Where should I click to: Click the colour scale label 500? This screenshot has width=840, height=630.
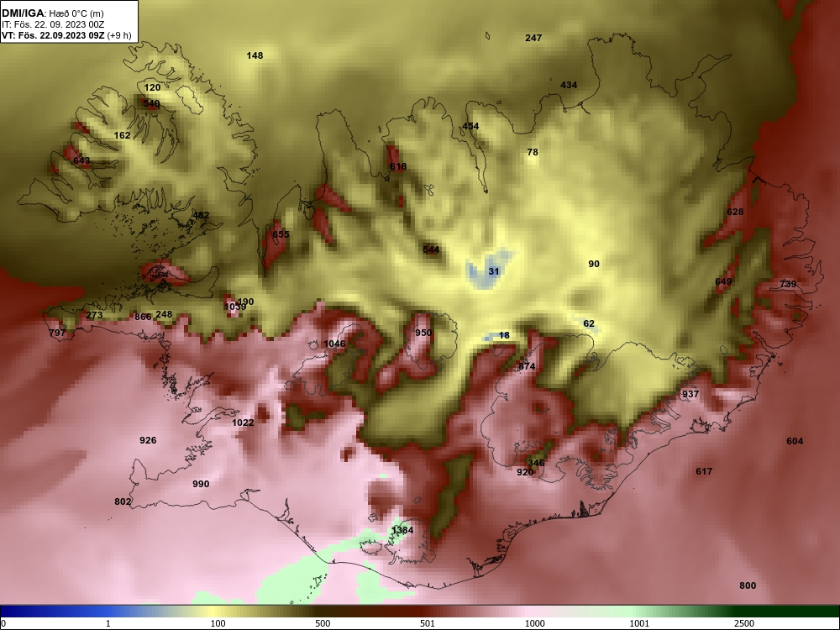[x=323, y=623]
